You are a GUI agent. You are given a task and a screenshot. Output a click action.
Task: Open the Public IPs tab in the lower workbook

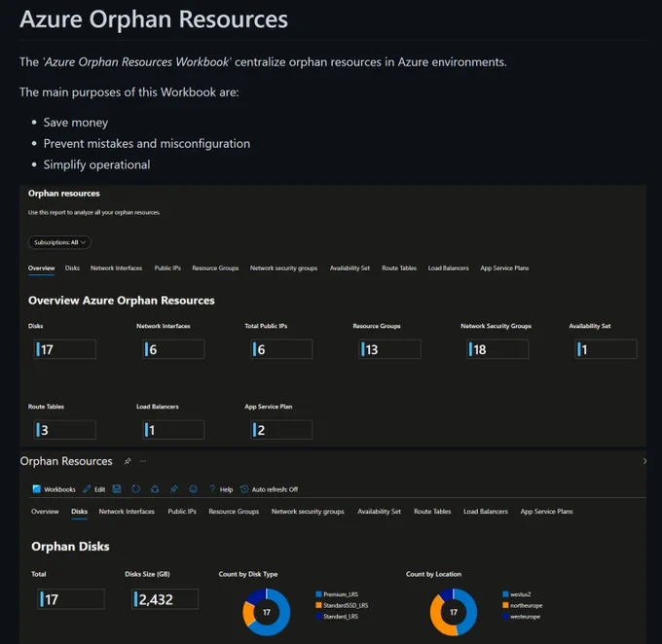(182, 511)
